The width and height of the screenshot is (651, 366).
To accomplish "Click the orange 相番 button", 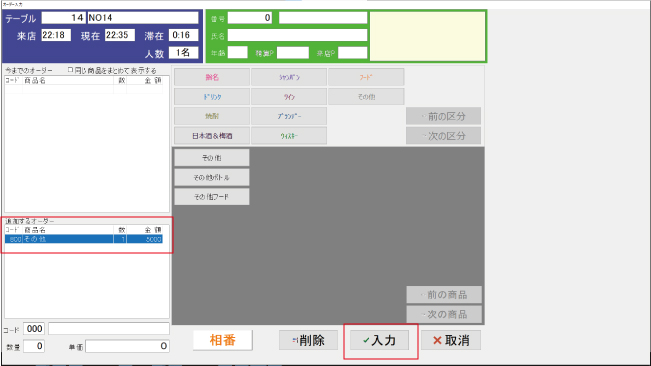I will tap(223, 340).
